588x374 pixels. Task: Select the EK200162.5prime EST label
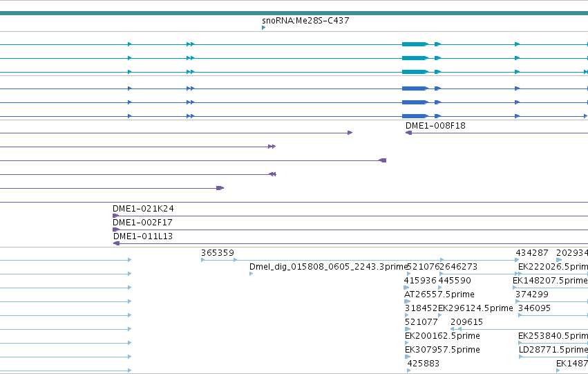442,336
